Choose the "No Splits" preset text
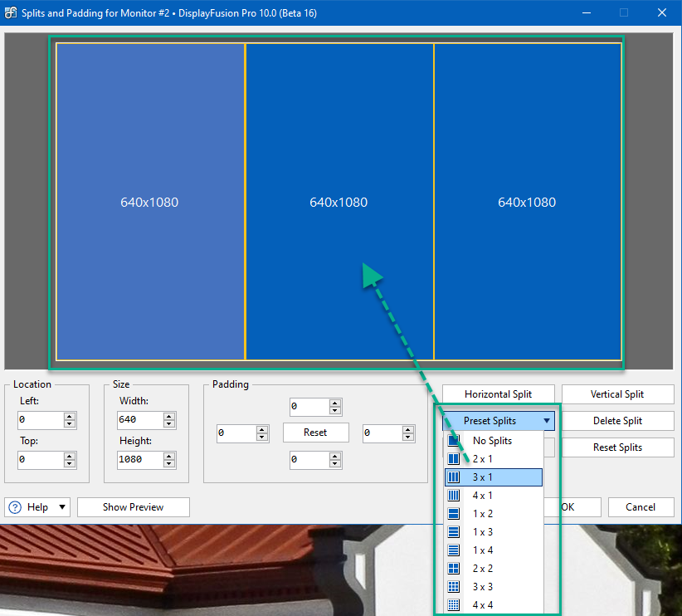The image size is (682, 616). [x=492, y=441]
